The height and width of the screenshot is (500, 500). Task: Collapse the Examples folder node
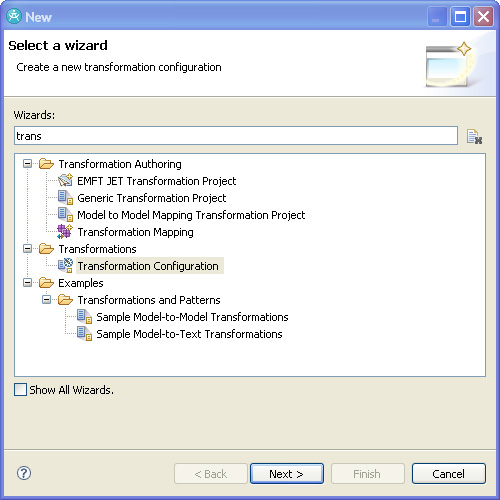click(28, 283)
